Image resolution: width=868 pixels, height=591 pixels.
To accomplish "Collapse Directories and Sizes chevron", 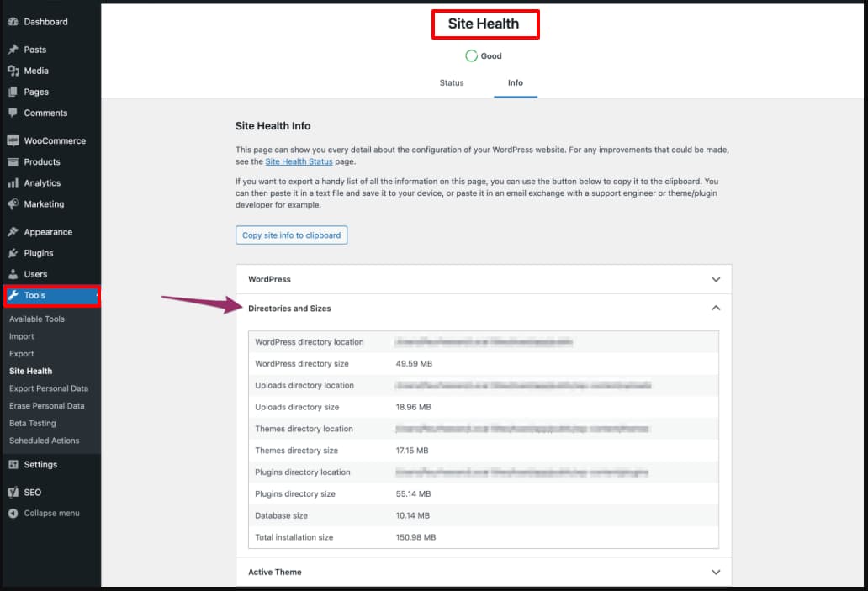I will click(x=716, y=309).
